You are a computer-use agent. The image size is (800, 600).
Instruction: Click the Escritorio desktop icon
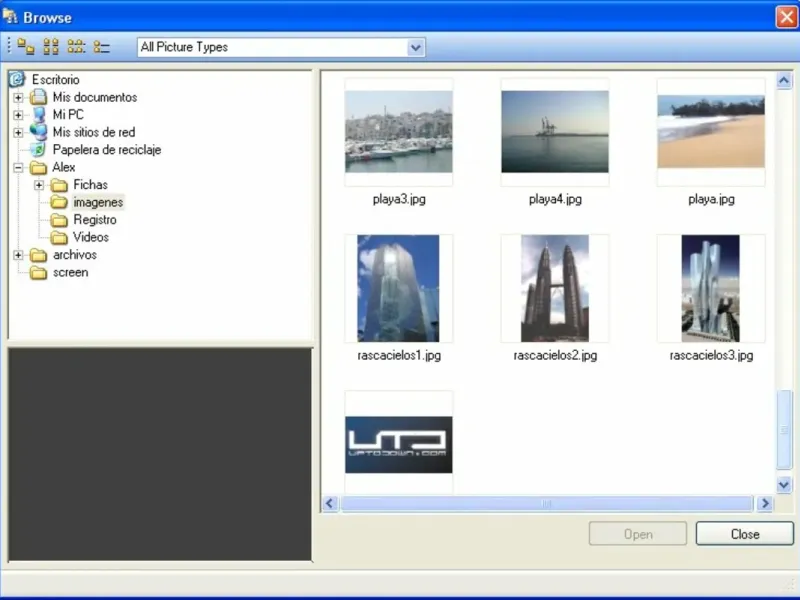coord(17,79)
